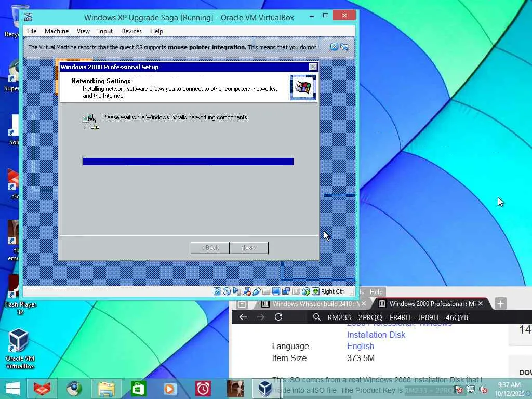Click the Right Ctrl host key label
Image resolution: width=532 pixels, height=399 pixels.
(333, 291)
